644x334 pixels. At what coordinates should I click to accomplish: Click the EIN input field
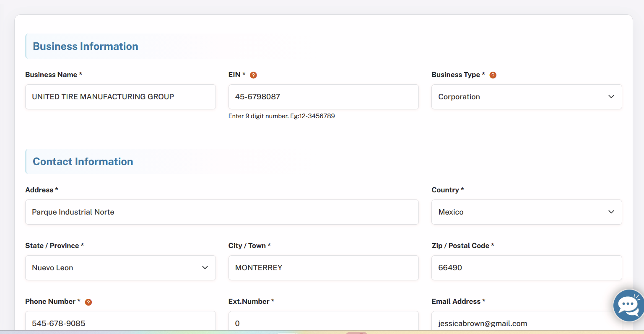click(x=324, y=97)
